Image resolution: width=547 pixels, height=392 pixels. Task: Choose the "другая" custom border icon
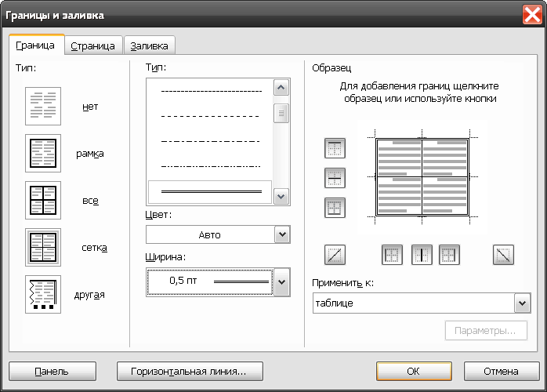click(x=43, y=294)
